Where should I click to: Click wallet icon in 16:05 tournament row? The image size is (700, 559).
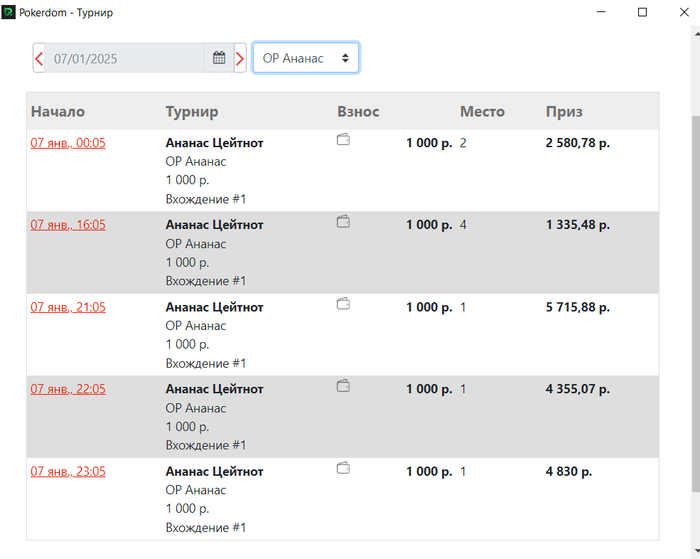click(343, 222)
